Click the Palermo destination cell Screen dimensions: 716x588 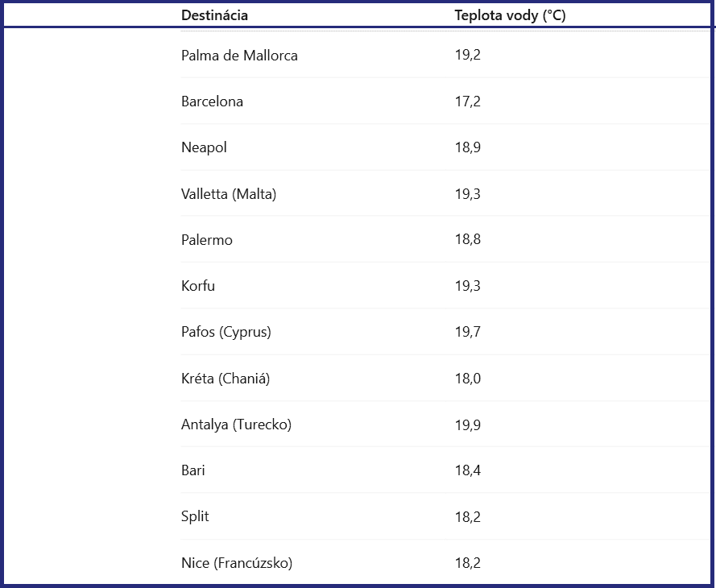click(x=206, y=240)
